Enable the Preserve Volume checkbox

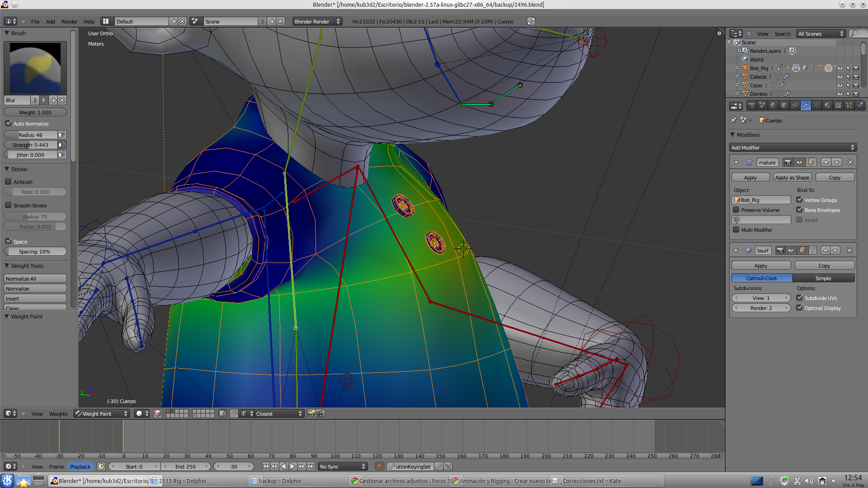736,210
